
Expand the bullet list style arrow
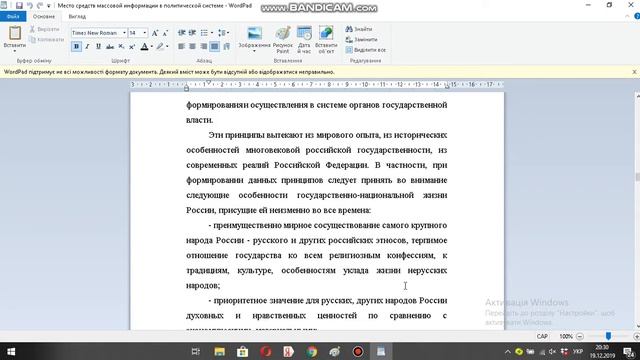pos(212,33)
